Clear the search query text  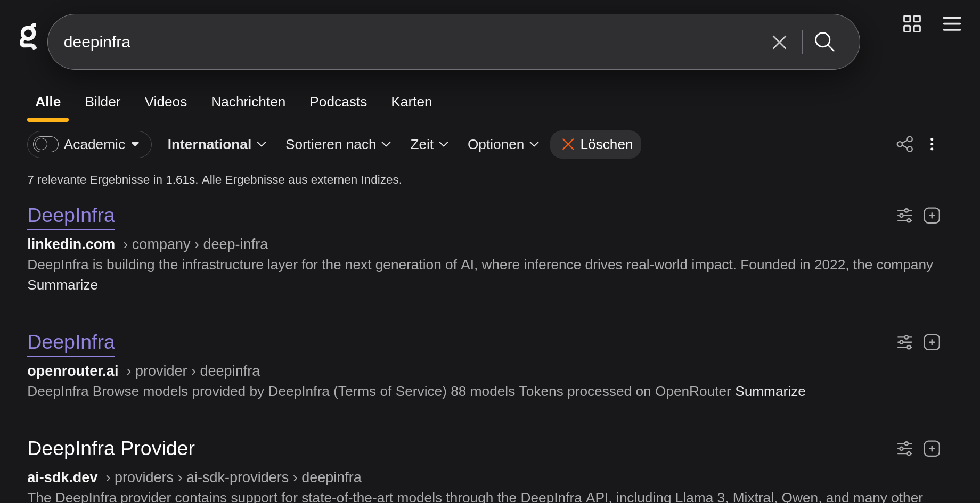(x=779, y=42)
